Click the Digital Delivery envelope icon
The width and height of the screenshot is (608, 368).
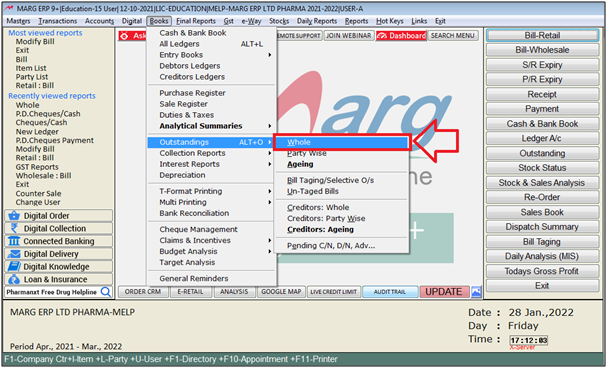14,254
